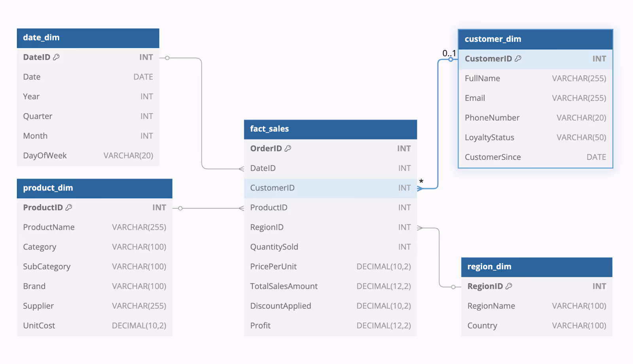Click the DateID field name in date_dim
Screen dimensions: 633x364
pos(36,57)
